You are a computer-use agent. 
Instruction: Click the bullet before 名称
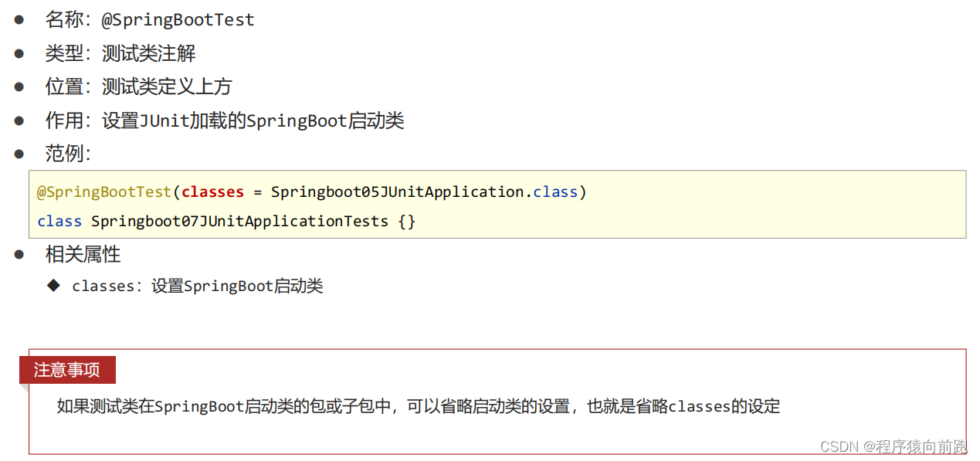19,20
